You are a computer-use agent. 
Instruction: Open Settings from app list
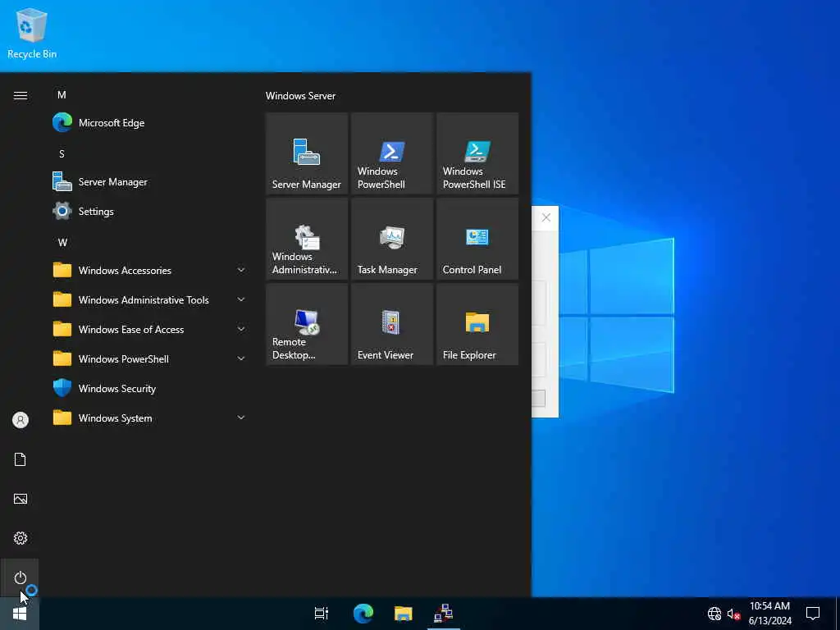(x=149, y=211)
